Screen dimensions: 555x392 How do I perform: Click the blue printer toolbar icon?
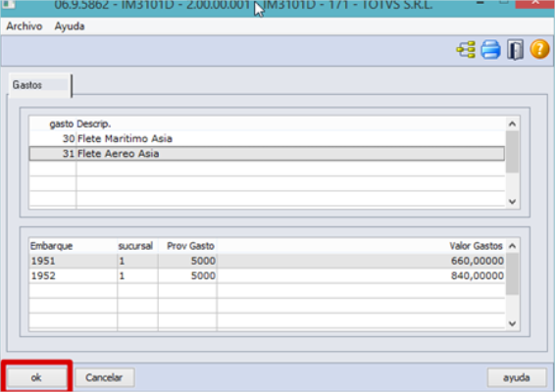tap(490, 50)
